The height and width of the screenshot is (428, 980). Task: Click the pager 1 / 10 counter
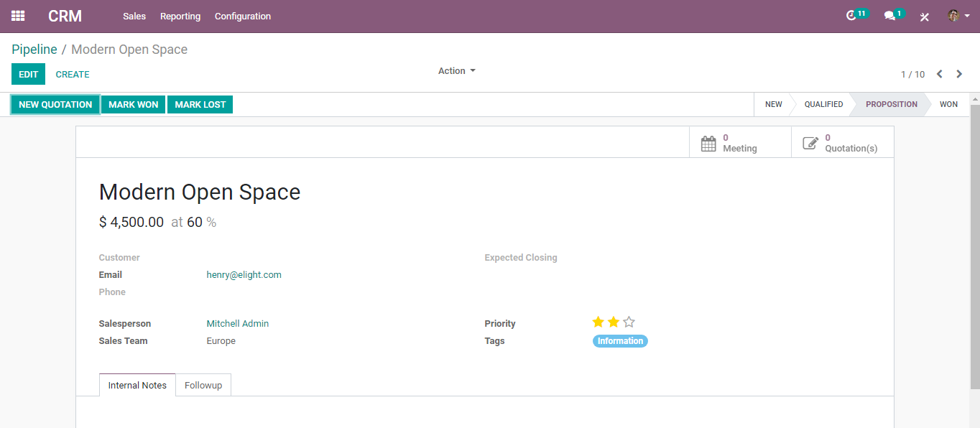[912, 74]
